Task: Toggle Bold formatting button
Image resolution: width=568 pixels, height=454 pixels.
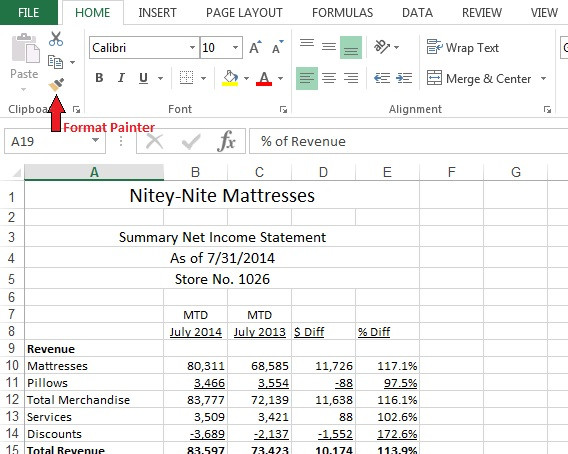Action: tap(99, 78)
